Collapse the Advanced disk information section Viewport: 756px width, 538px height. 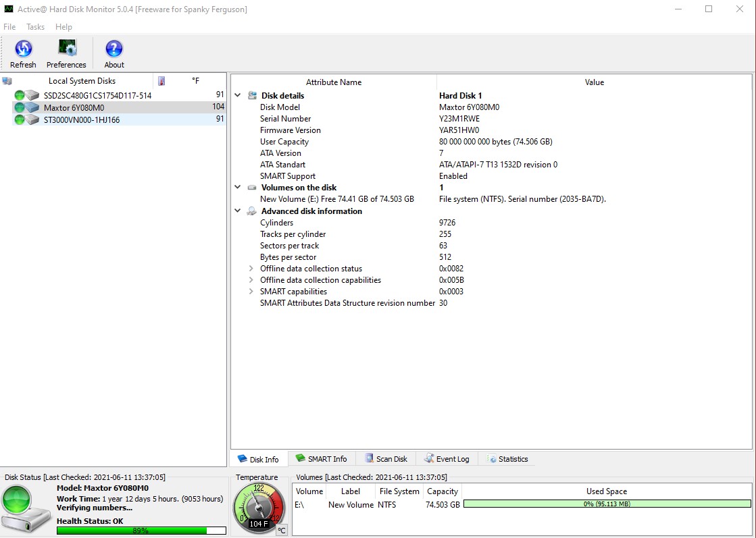237,211
